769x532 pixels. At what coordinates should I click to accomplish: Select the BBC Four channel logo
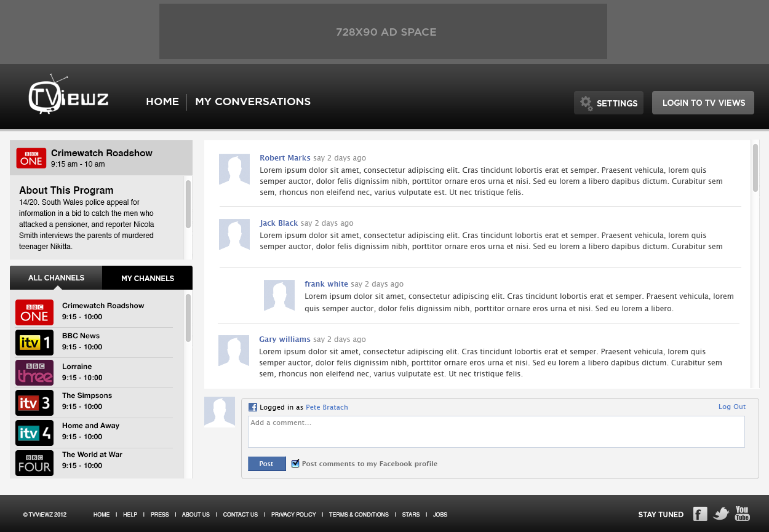pyautogui.click(x=34, y=463)
